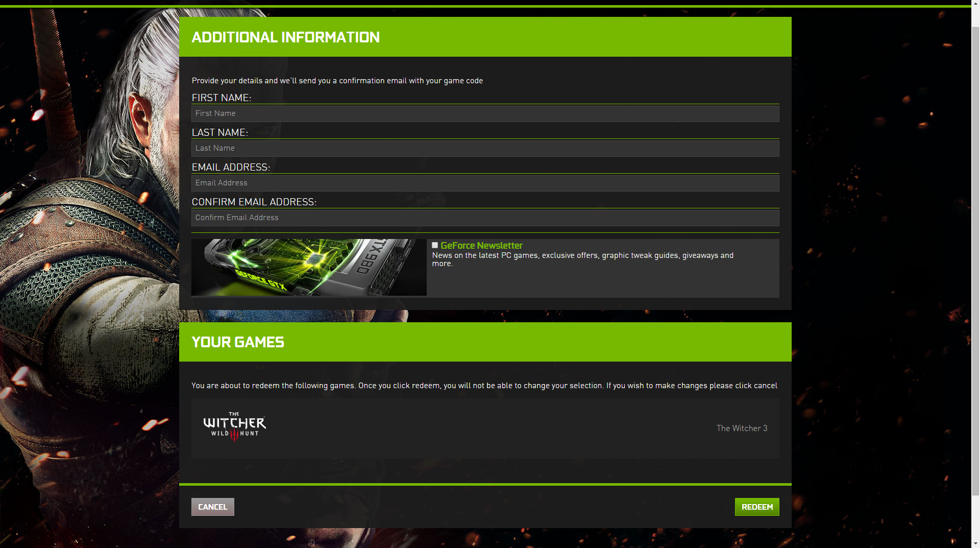Click the GeForce GTX 980 card image

pos(309,267)
